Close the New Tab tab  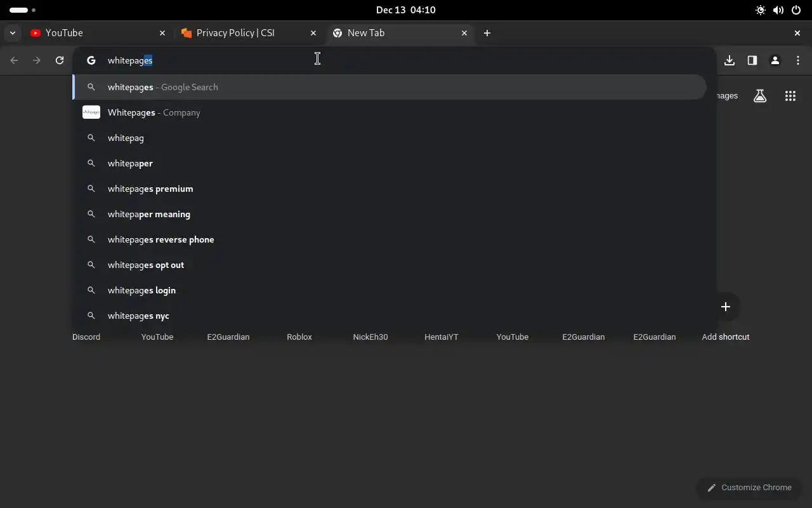[464, 33]
